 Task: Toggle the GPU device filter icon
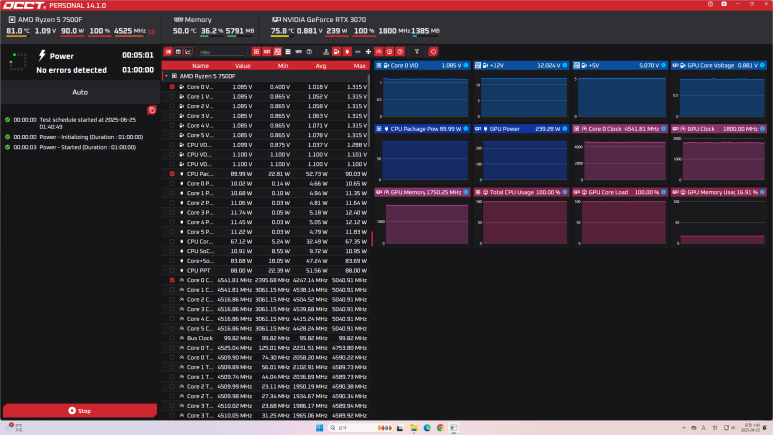pyautogui.click(x=267, y=52)
